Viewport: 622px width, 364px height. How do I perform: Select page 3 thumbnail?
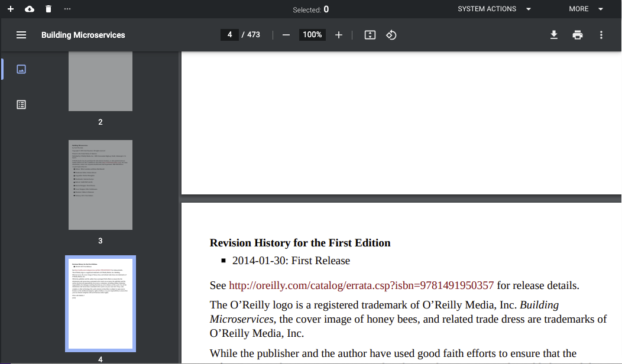[101, 185]
